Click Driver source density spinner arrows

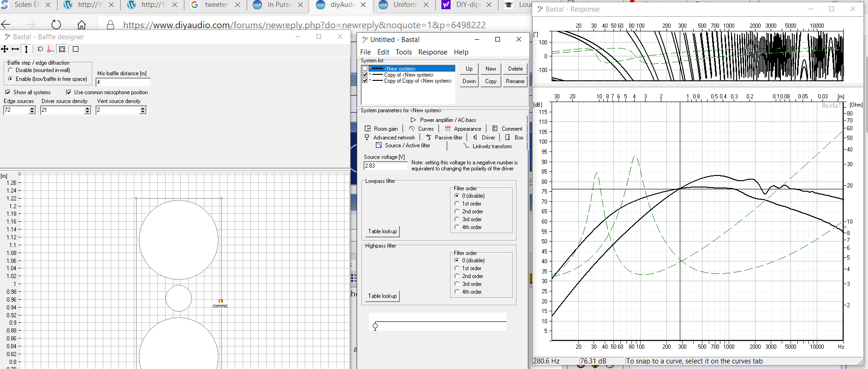88,110
